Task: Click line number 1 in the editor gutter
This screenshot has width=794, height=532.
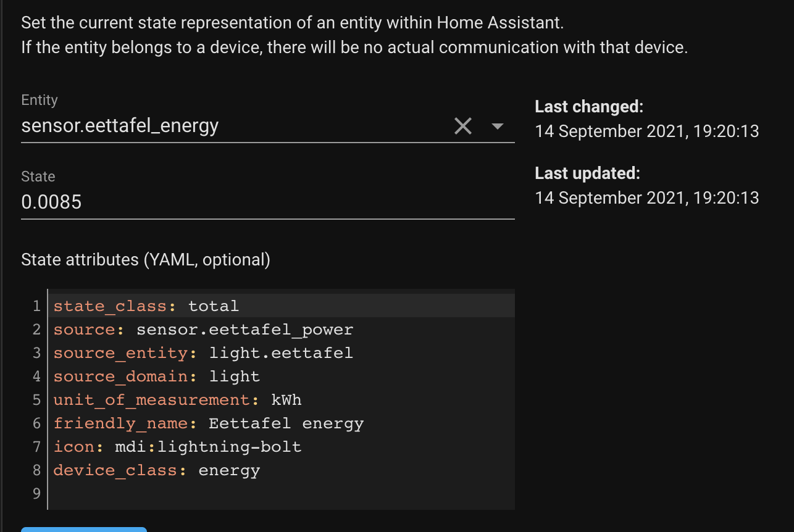Action: click(36, 305)
